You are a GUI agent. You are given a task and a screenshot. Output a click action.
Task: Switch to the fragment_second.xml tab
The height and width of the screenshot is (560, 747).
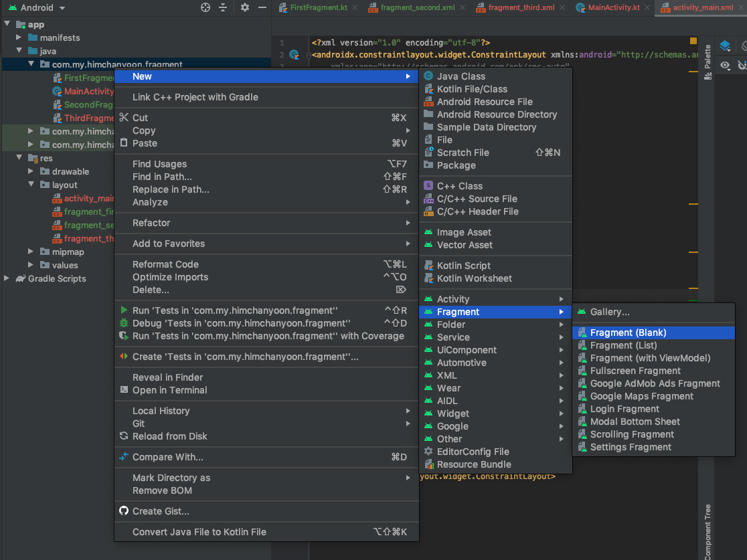pyautogui.click(x=417, y=7)
